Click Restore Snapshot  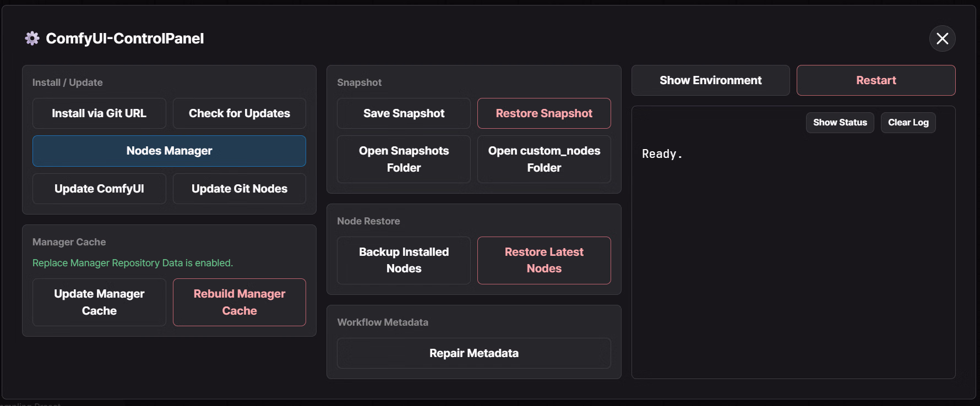544,113
